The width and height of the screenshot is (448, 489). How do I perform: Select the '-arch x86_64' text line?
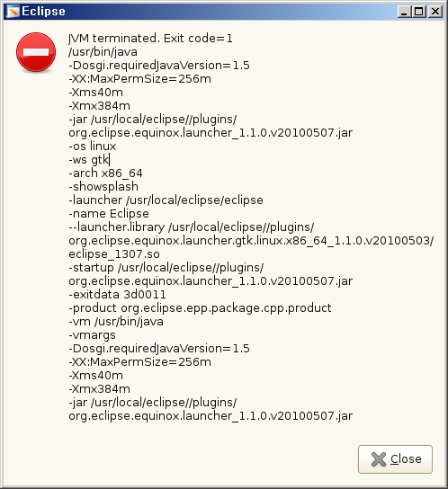(x=105, y=173)
